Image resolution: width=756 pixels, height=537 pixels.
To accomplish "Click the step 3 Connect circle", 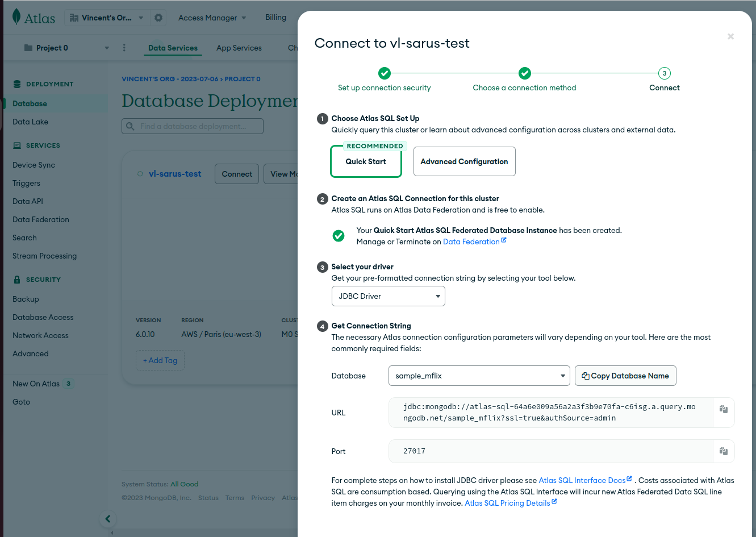I will click(x=665, y=73).
